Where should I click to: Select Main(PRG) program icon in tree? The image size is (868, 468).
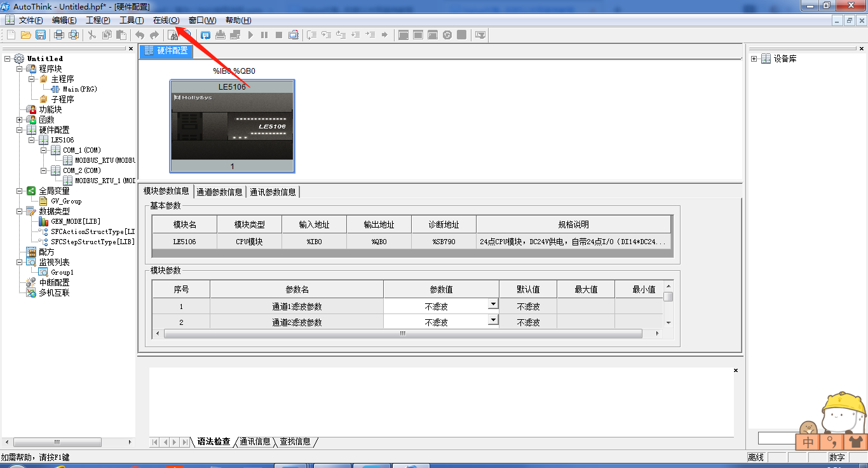point(56,89)
